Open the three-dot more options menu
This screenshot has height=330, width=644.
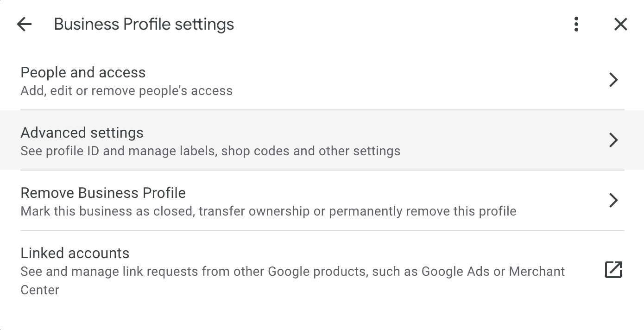(x=576, y=24)
